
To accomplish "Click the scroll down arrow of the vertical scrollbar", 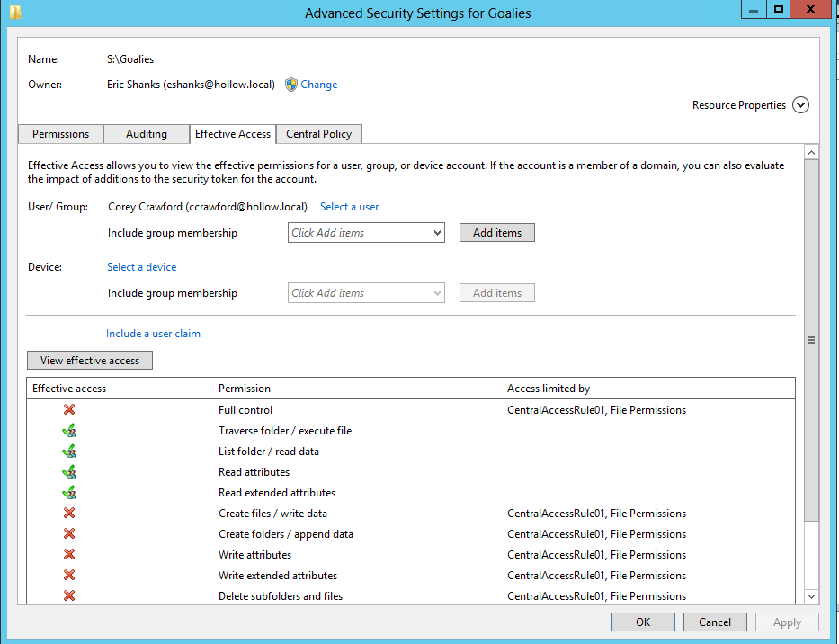I will pyautogui.click(x=811, y=596).
